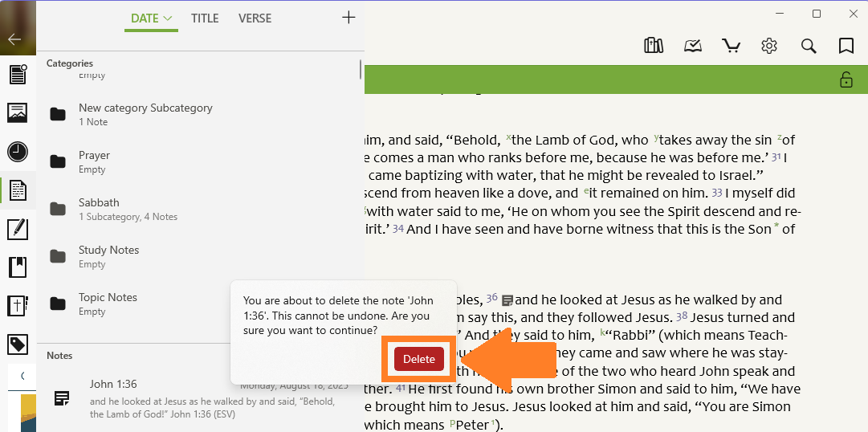Click the search magnifier icon
Image resolution: width=868 pixels, height=432 pixels.
point(809,46)
